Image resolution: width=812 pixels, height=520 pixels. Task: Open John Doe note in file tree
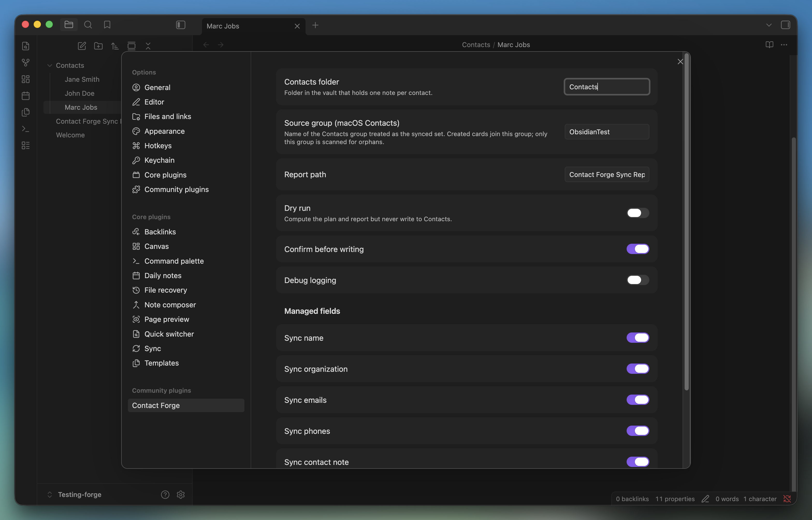coord(79,93)
